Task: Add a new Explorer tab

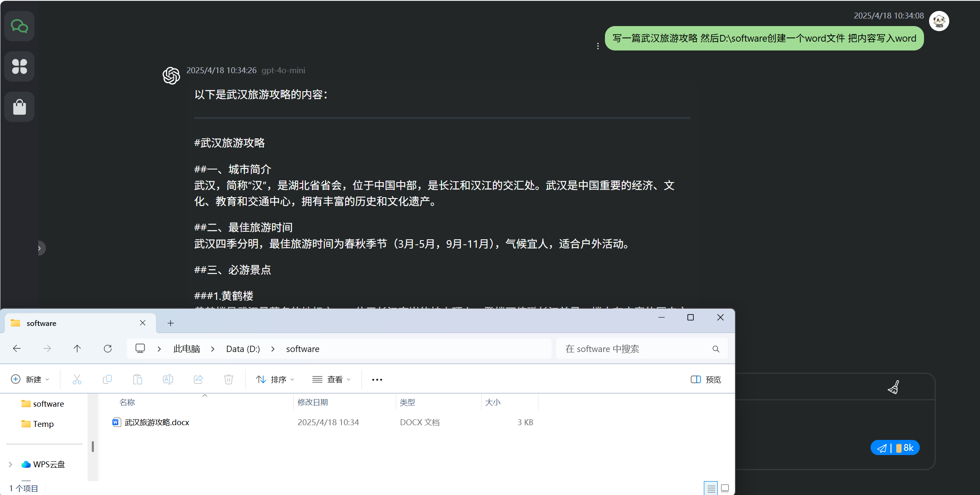Action: click(170, 323)
